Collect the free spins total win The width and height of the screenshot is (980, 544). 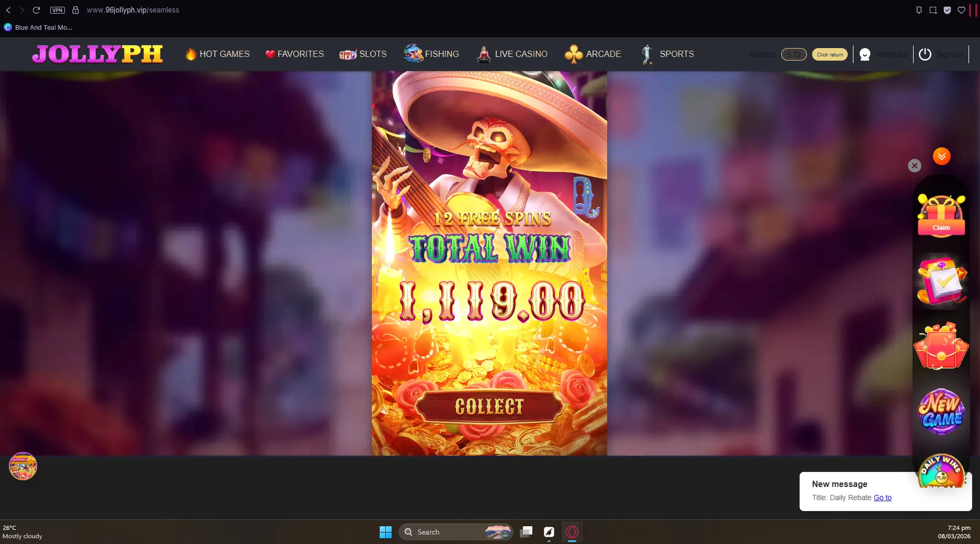pyautogui.click(x=489, y=406)
